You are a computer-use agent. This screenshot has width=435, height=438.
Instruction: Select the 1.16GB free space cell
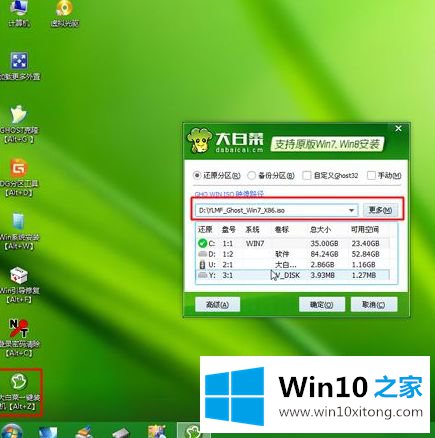pos(364,265)
